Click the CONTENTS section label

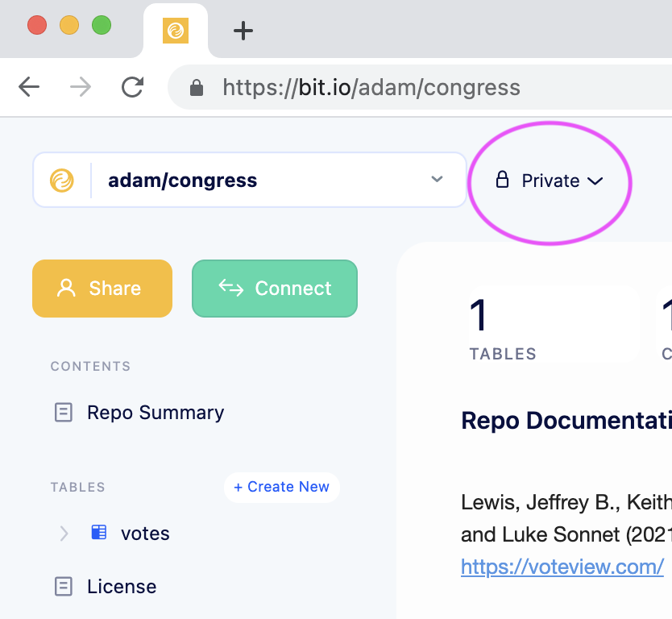[90, 366]
